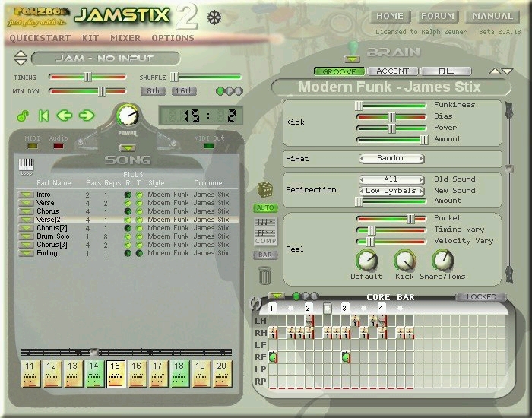Screen dimensions: 532x418
Task: Step forward with green right arrow
Action: coord(87,116)
